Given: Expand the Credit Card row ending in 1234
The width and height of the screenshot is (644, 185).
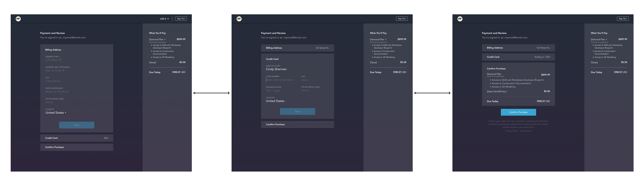Looking at the screenshot, I should point(518,57).
